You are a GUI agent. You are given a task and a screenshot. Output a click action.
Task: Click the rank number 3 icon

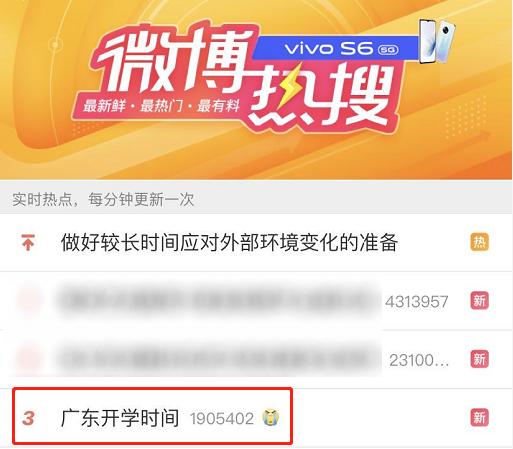click(28, 418)
